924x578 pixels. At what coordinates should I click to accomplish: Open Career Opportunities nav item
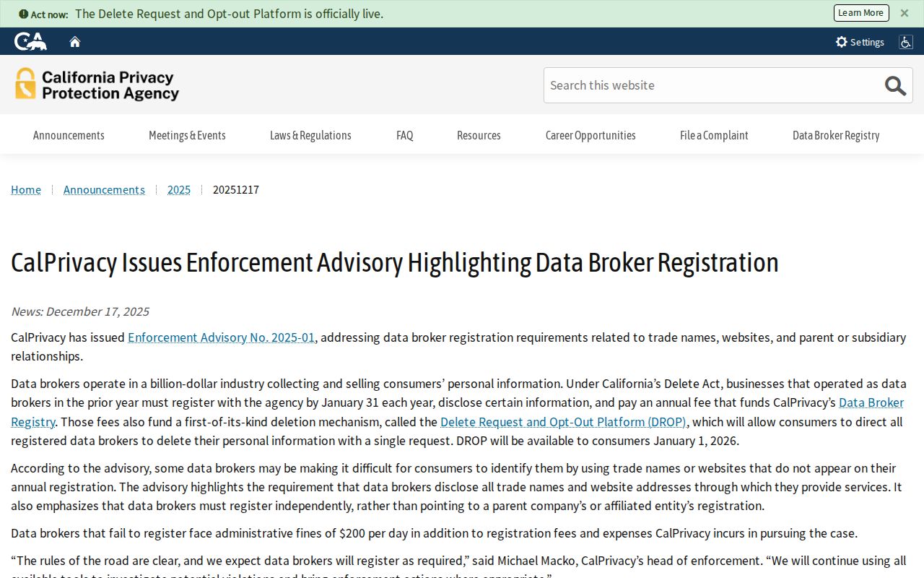coord(590,135)
